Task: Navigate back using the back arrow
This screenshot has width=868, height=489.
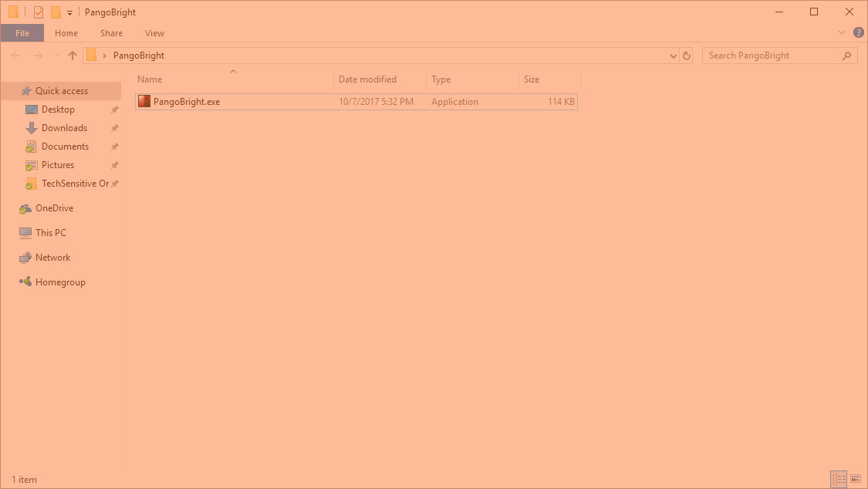Action: (15, 56)
